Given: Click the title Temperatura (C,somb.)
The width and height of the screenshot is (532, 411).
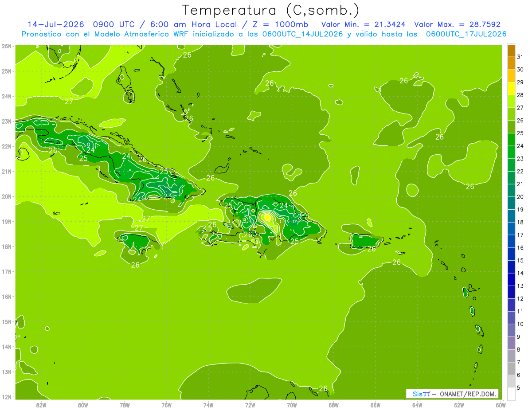Looking at the screenshot, I should [x=271, y=10].
